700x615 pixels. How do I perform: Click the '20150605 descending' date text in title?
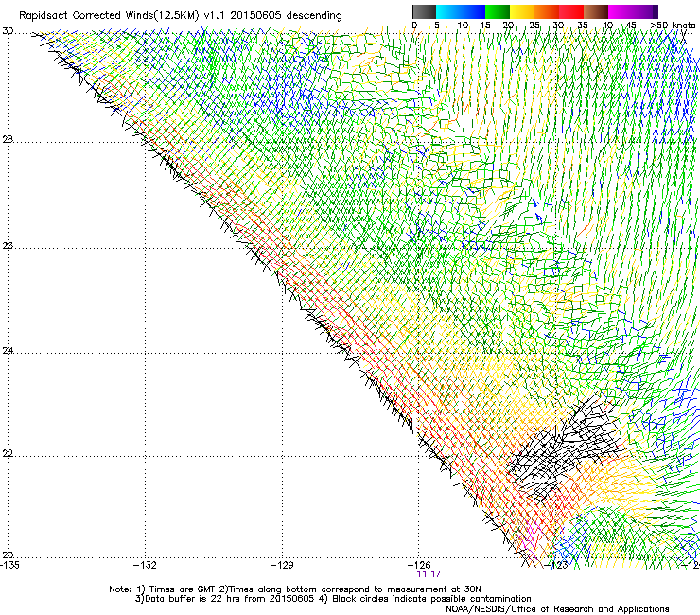(x=287, y=16)
